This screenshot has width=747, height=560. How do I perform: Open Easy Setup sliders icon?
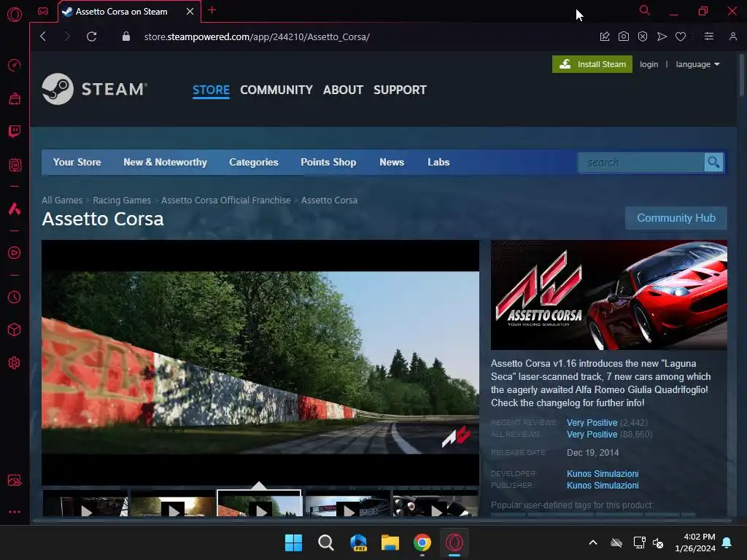tap(709, 36)
